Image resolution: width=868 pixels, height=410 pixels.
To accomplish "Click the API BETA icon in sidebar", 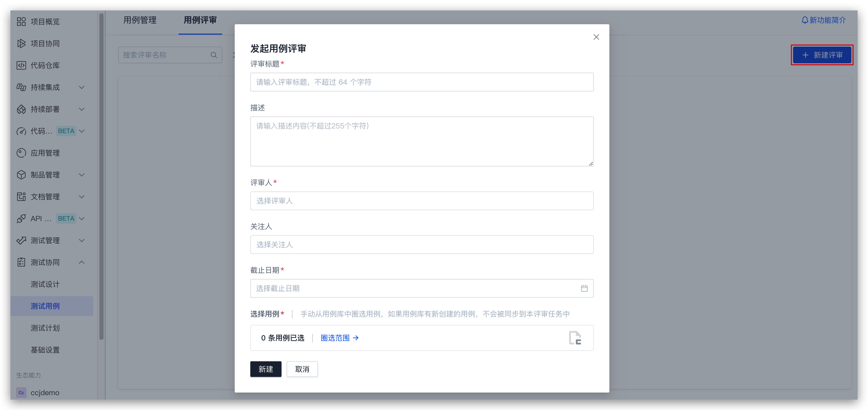I will tap(21, 219).
